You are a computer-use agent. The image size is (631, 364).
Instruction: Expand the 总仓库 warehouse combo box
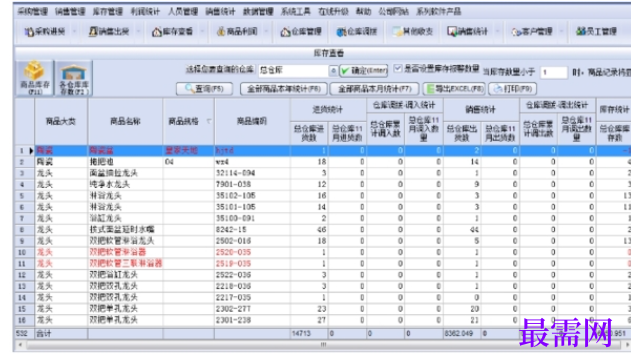(x=333, y=71)
